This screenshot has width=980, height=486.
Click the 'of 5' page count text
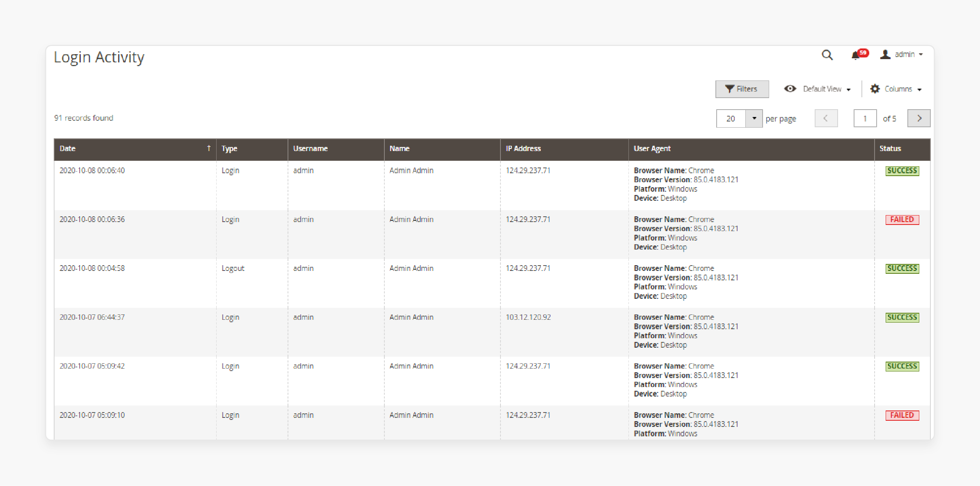(889, 119)
